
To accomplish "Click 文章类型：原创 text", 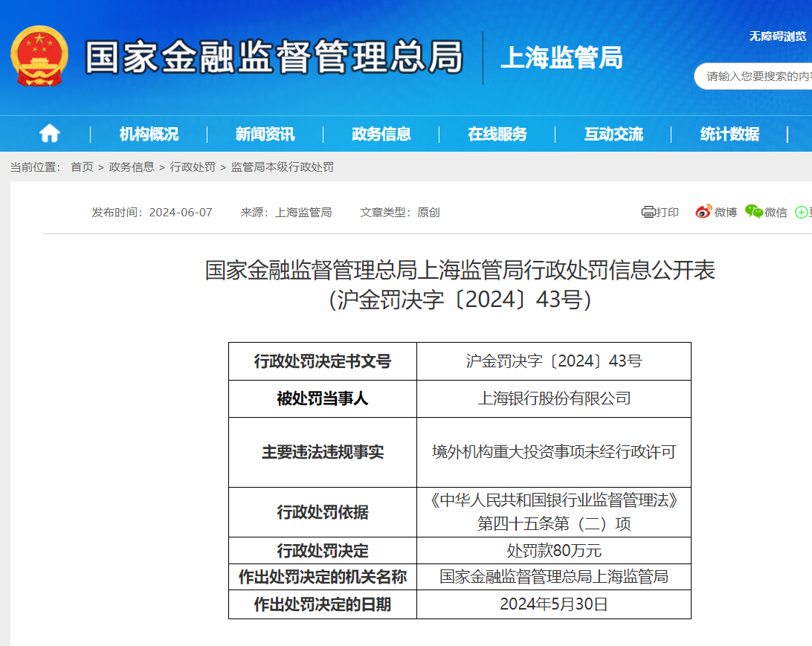I will coord(400,212).
